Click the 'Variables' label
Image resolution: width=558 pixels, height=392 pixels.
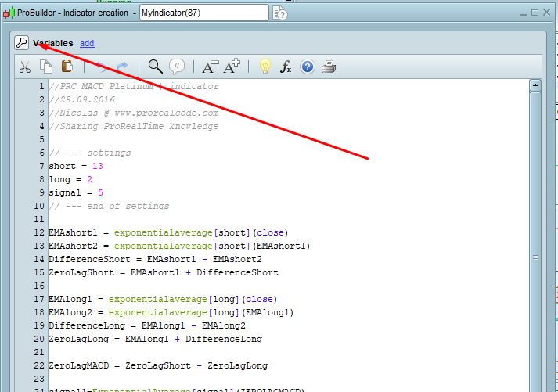pos(53,43)
